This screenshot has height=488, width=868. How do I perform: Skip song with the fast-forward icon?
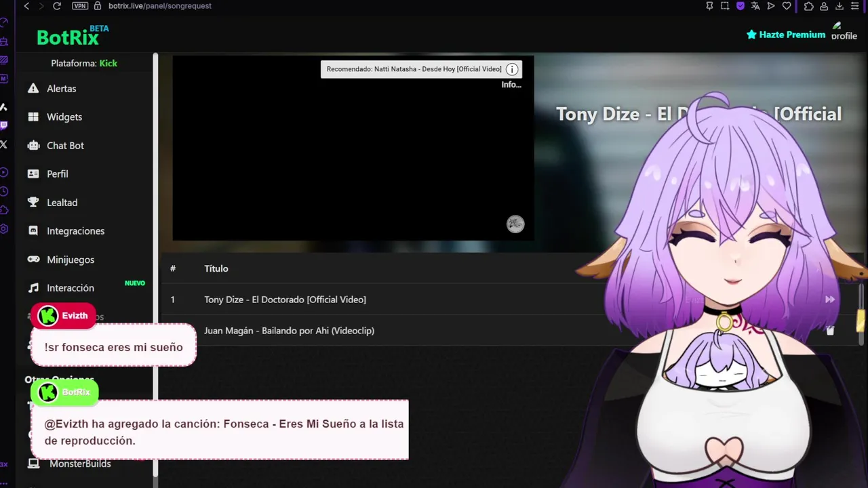pyautogui.click(x=829, y=300)
